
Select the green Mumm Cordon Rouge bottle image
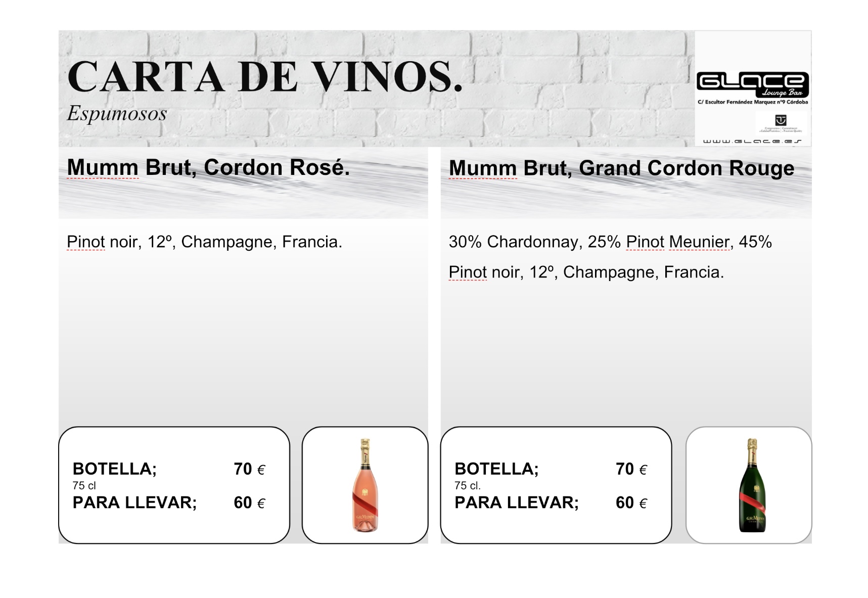coord(752,485)
